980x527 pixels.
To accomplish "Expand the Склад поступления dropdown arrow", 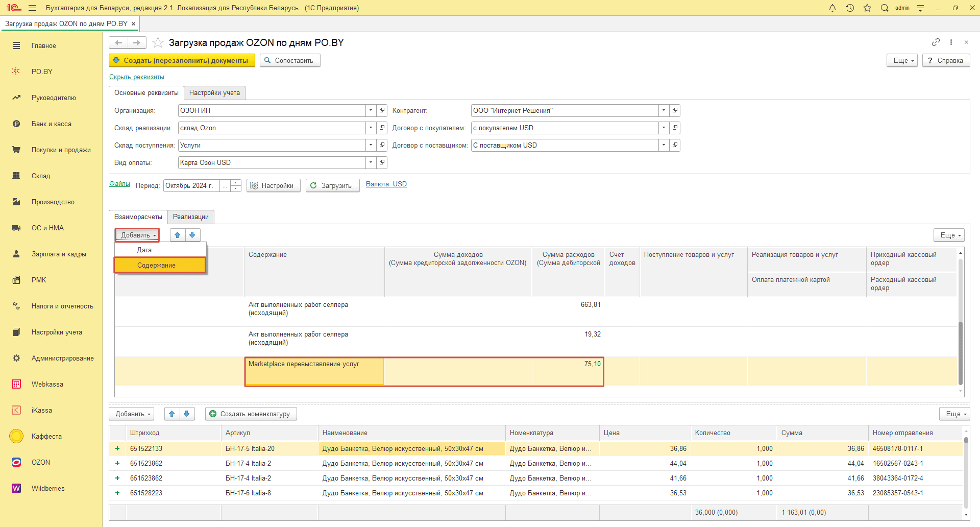I will pyautogui.click(x=371, y=145).
